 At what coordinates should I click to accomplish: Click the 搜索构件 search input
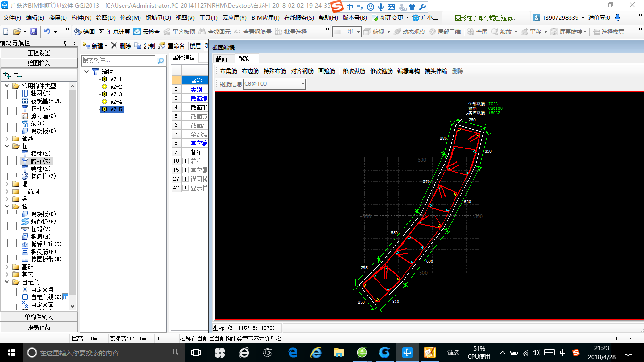point(118,60)
